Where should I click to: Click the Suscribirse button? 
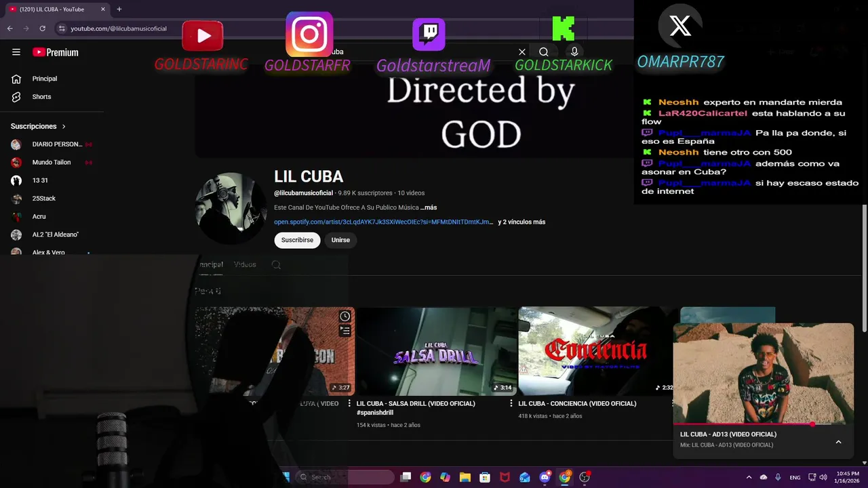click(297, 240)
